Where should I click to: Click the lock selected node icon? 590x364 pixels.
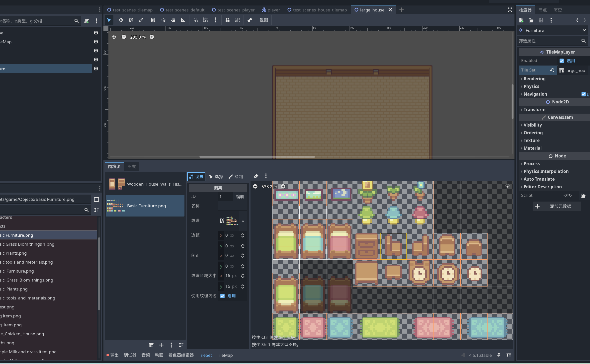point(227,20)
